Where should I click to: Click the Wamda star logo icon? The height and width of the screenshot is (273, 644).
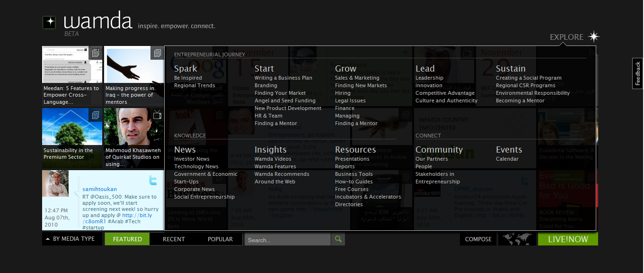[x=49, y=23]
